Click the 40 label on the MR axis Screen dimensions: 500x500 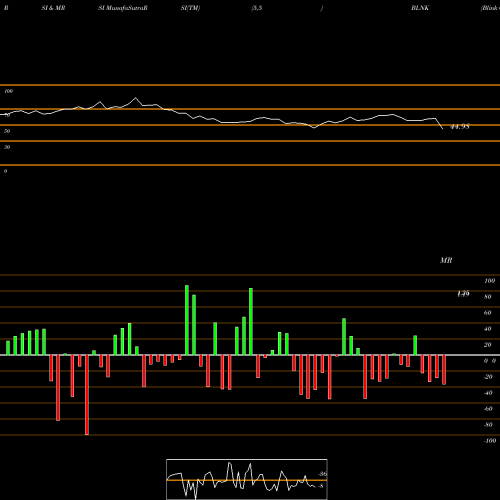pos(488,329)
